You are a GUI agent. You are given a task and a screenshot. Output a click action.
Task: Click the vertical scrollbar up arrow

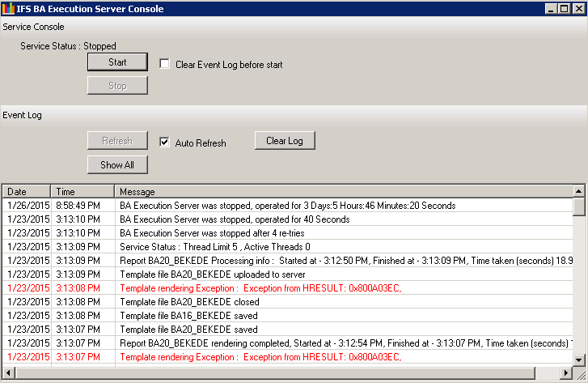click(578, 191)
